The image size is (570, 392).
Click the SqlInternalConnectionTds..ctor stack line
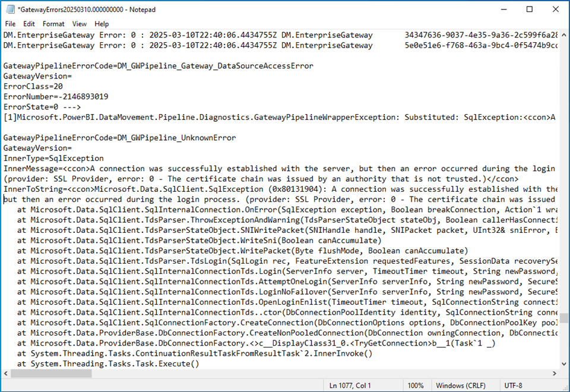click(287, 312)
